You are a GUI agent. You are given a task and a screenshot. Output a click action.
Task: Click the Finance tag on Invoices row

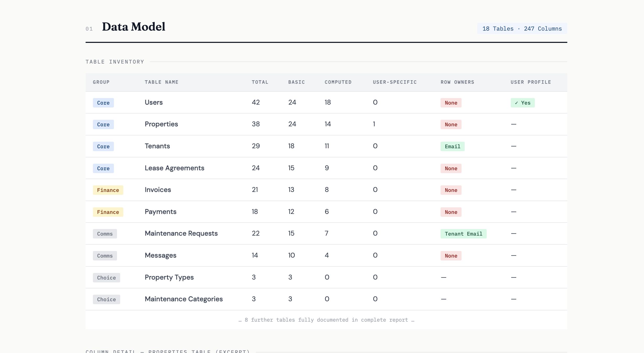click(x=108, y=190)
